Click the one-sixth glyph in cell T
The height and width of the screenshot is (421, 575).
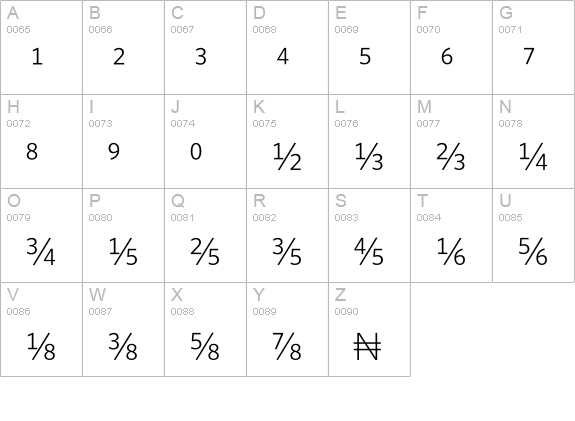tap(451, 251)
